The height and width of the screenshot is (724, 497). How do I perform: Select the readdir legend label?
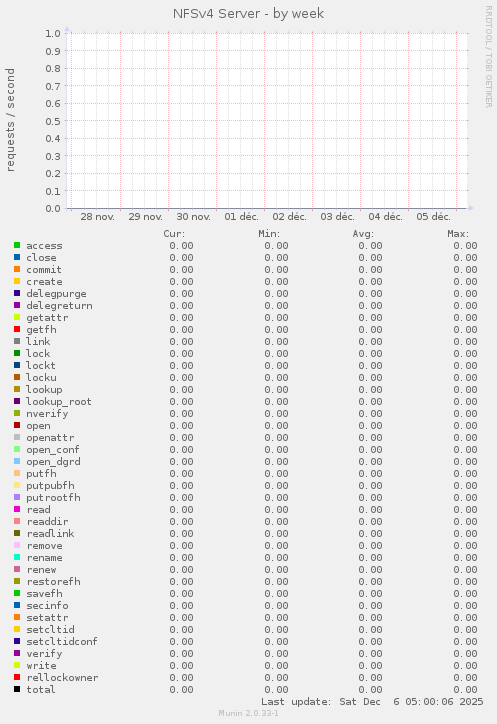[x=47, y=522]
